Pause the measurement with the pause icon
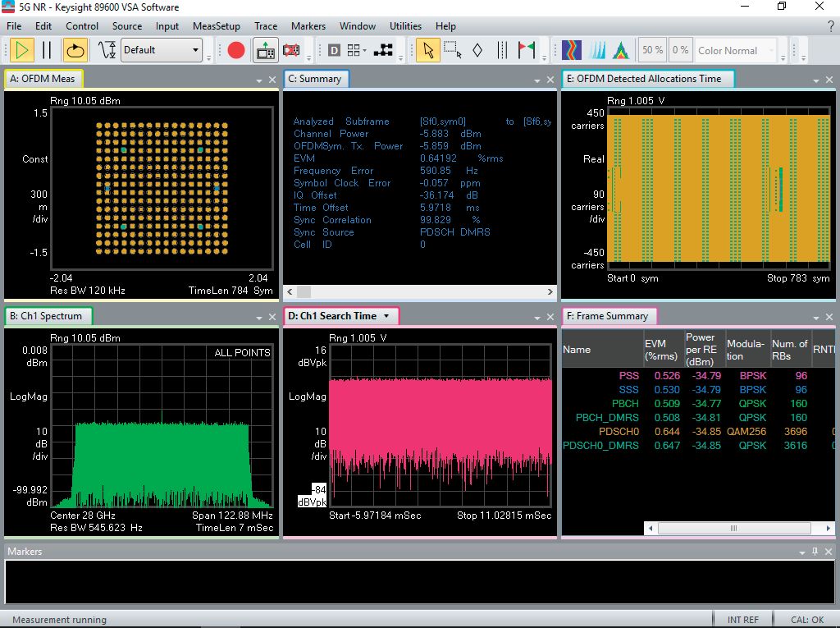 [47, 50]
